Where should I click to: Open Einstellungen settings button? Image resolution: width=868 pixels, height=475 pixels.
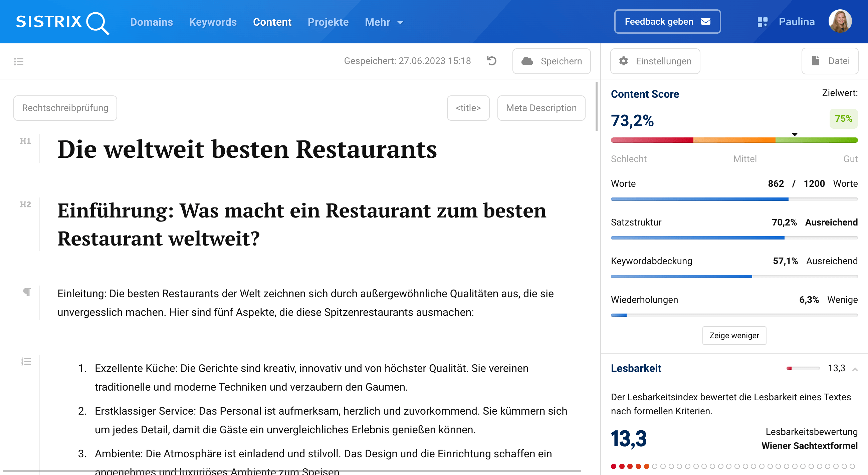[655, 61]
